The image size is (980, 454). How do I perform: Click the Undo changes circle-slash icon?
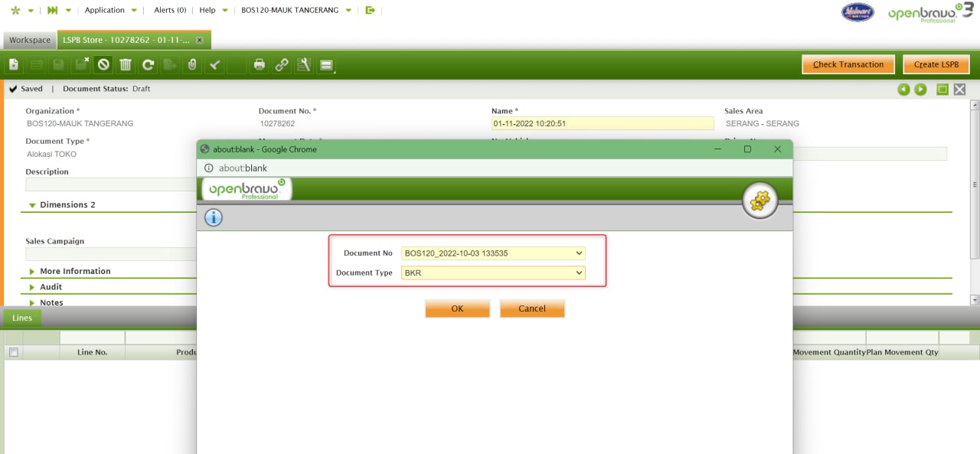103,65
